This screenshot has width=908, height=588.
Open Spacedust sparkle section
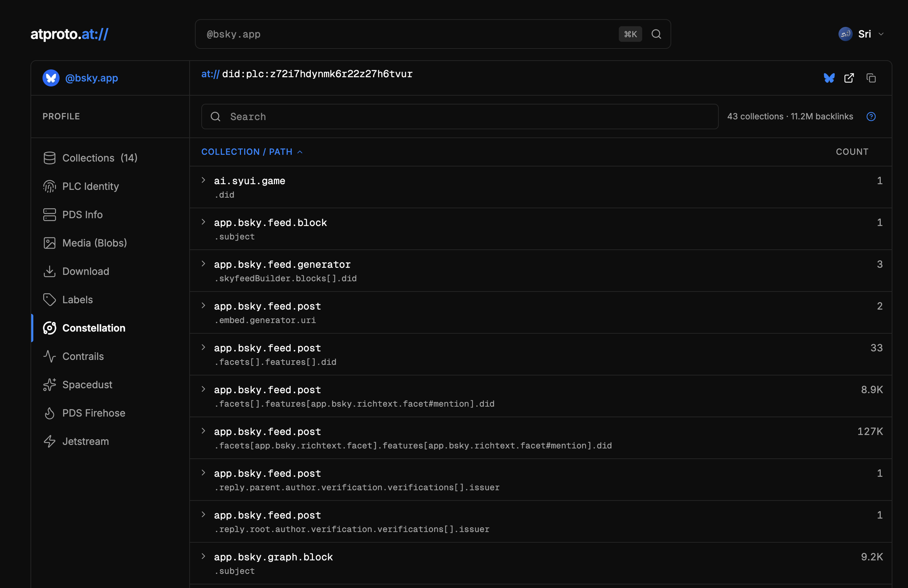coord(87,384)
